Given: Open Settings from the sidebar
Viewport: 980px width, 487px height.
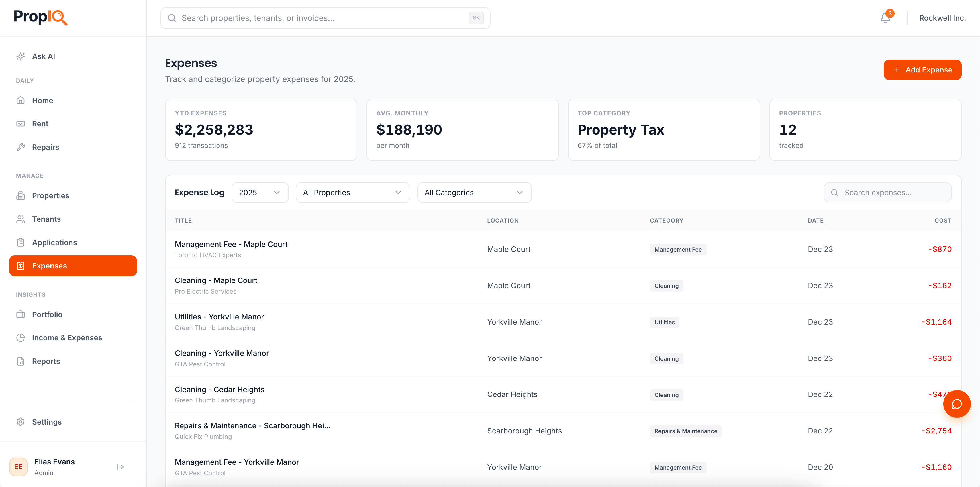Looking at the screenshot, I should point(47,422).
